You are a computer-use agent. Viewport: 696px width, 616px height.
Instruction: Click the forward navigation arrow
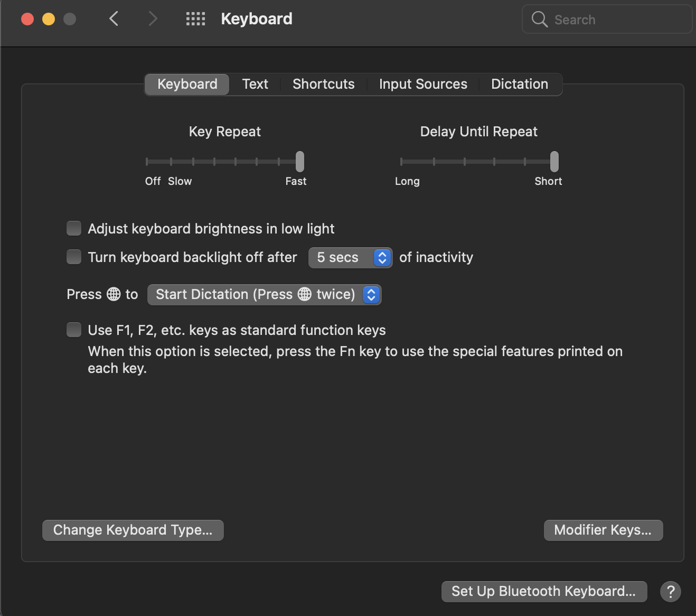point(153,18)
